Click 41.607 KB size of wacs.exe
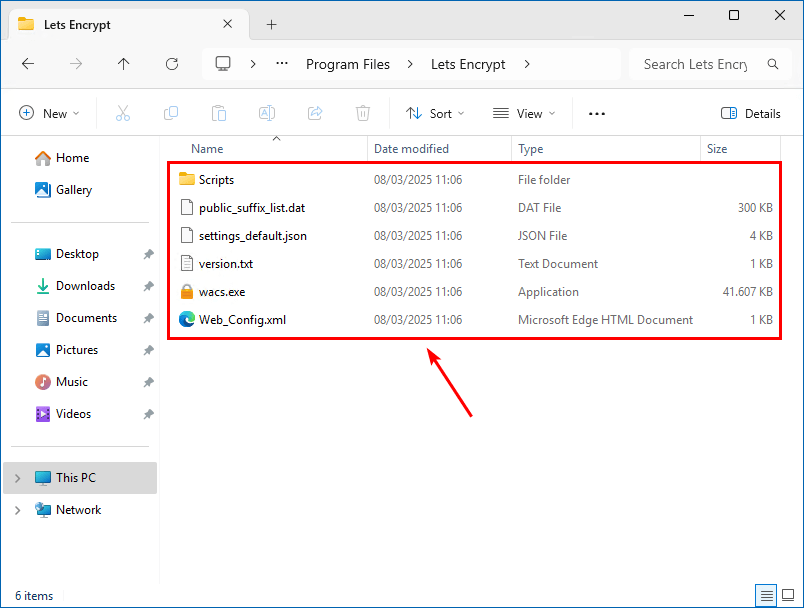 pyautogui.click(x=747, y=292)
